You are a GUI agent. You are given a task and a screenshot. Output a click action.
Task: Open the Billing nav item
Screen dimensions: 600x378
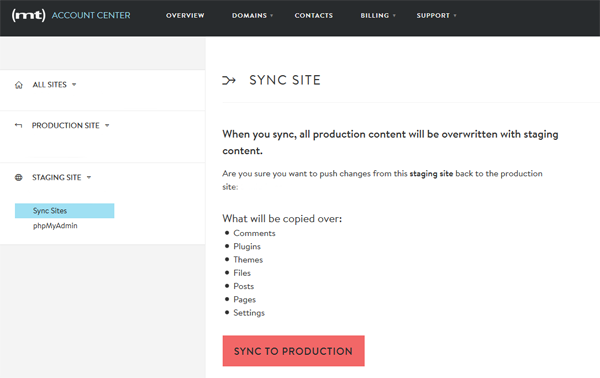point(375,16)
